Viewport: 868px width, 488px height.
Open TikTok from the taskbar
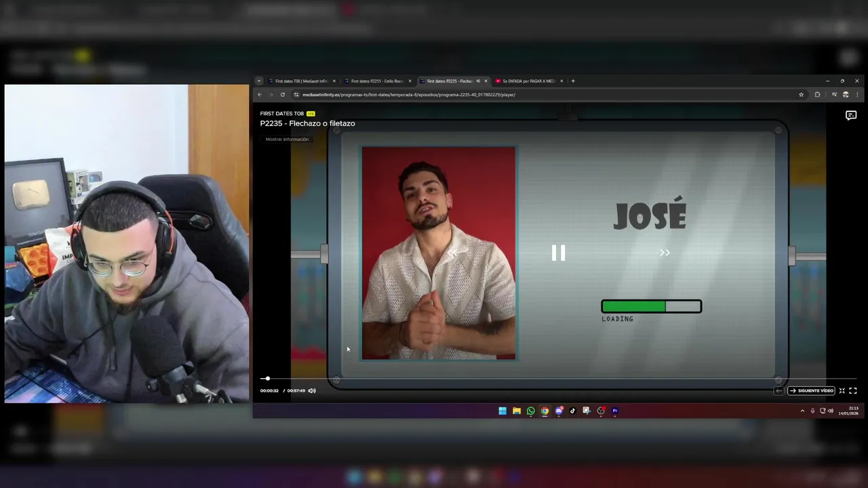click(x=573, y=410)
